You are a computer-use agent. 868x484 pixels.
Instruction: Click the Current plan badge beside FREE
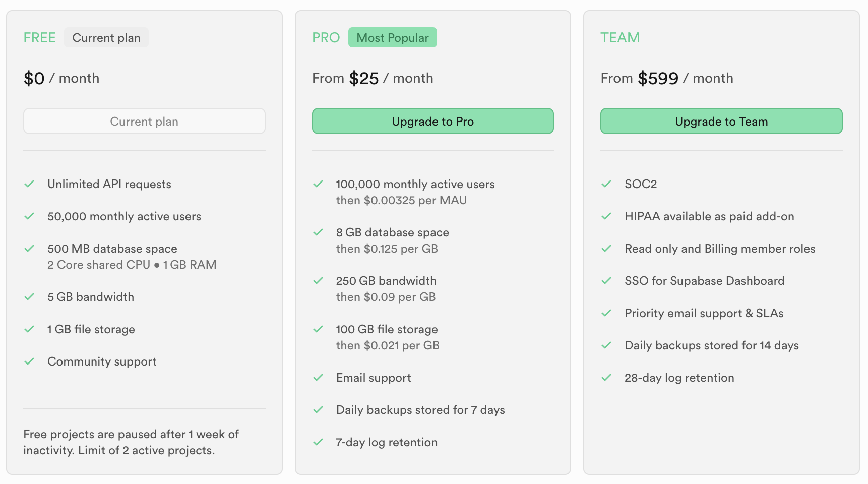point(106,38)
